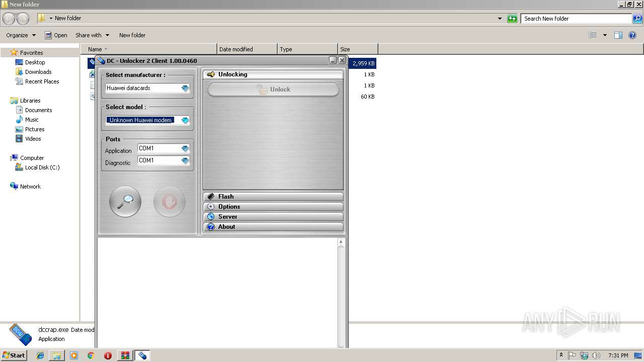Click the globe icon beside Server
This screenshot has height=362, width=644.
(211, 217)
